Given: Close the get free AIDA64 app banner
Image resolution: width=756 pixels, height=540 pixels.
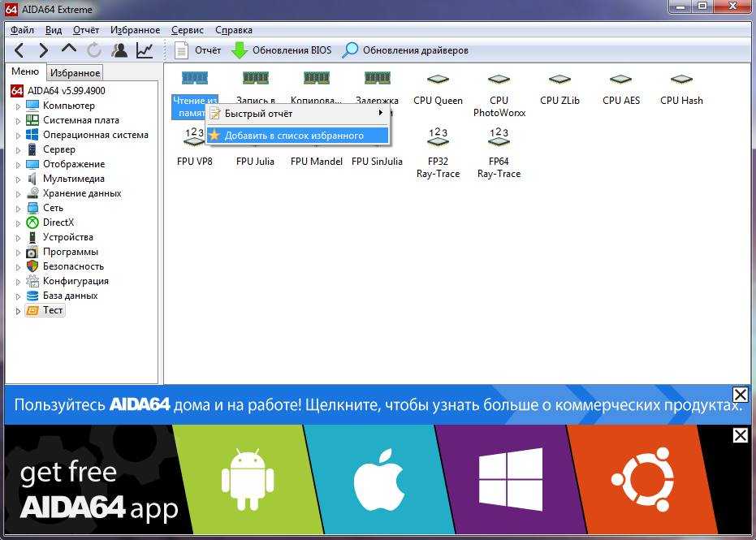Looking at the screenshot, I should (740, 436).
